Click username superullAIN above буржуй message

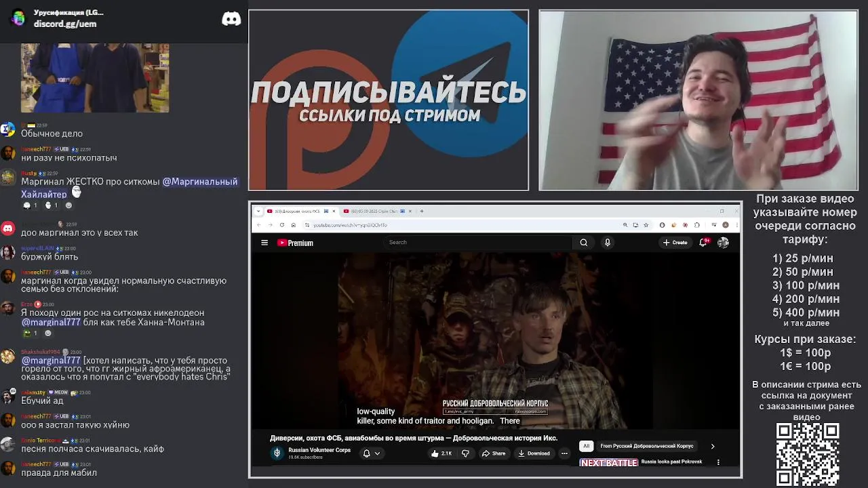click(37, 249)
